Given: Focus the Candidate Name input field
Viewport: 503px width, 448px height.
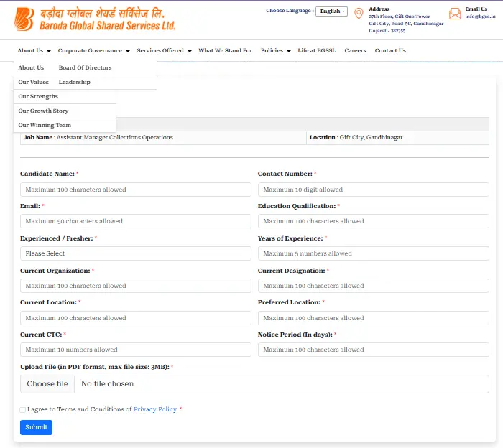Looking at the screenshot, I should pyautogui.click(x=135, y=190).
